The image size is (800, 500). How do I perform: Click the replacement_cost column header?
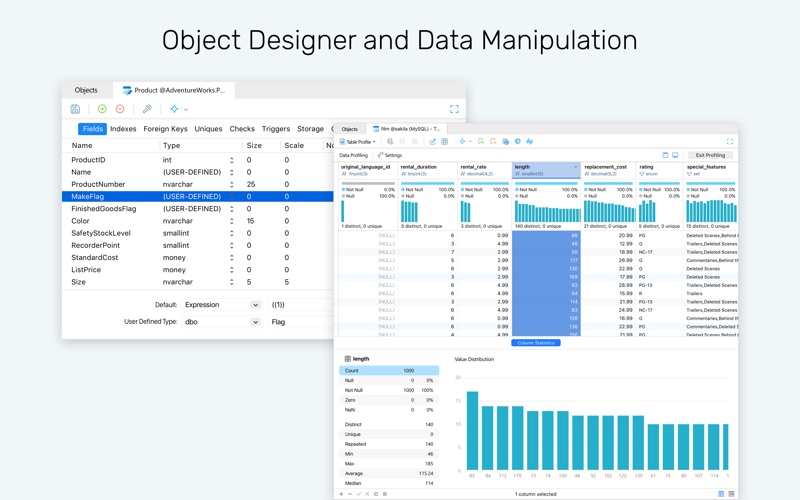point(608,170)
